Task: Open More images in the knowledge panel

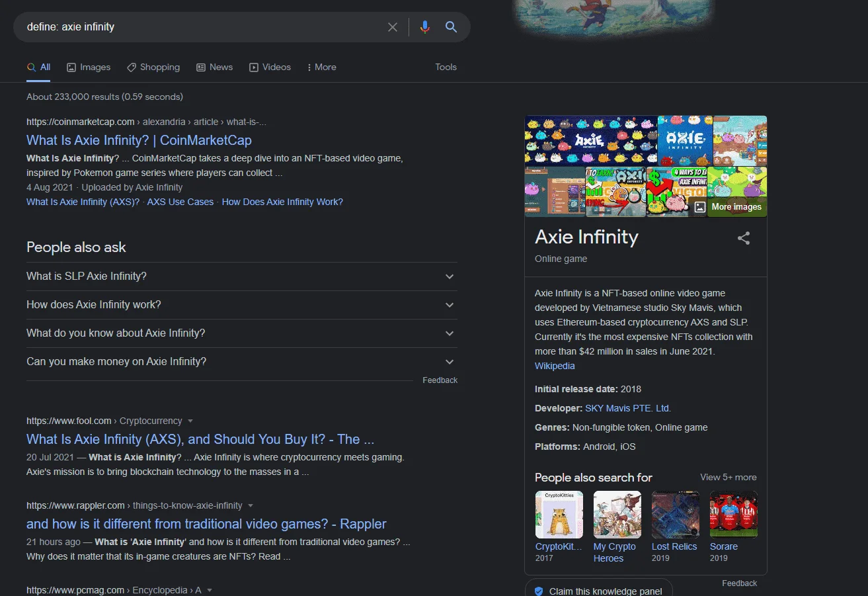Action: [x=736, y=207]
